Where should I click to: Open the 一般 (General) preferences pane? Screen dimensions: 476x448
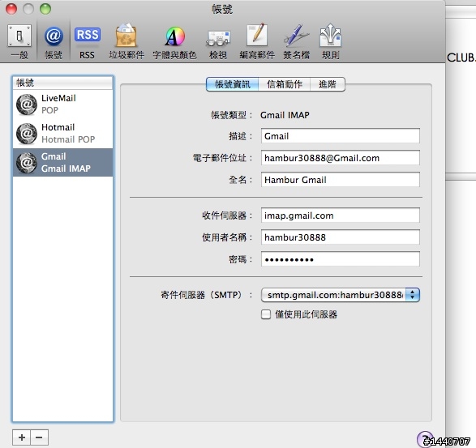tap(19, 41)
